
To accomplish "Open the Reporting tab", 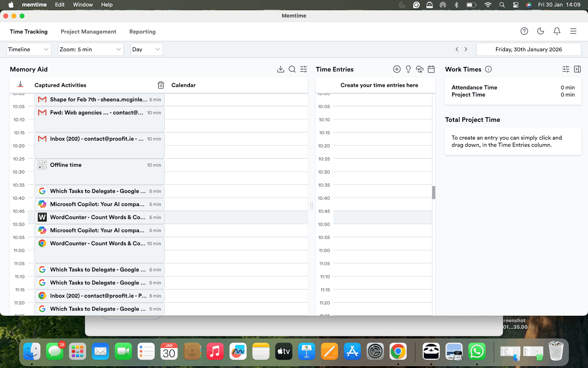I will click(x=142, y=32).
